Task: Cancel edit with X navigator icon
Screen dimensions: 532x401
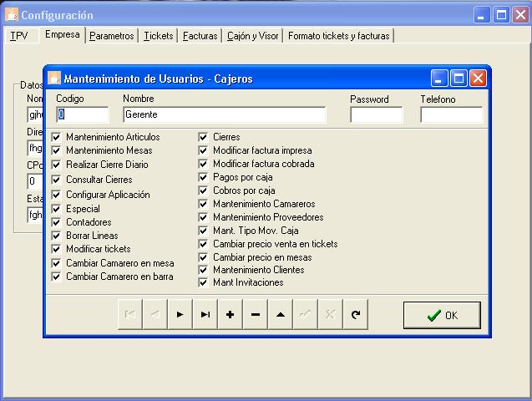Action: point(331,314)
